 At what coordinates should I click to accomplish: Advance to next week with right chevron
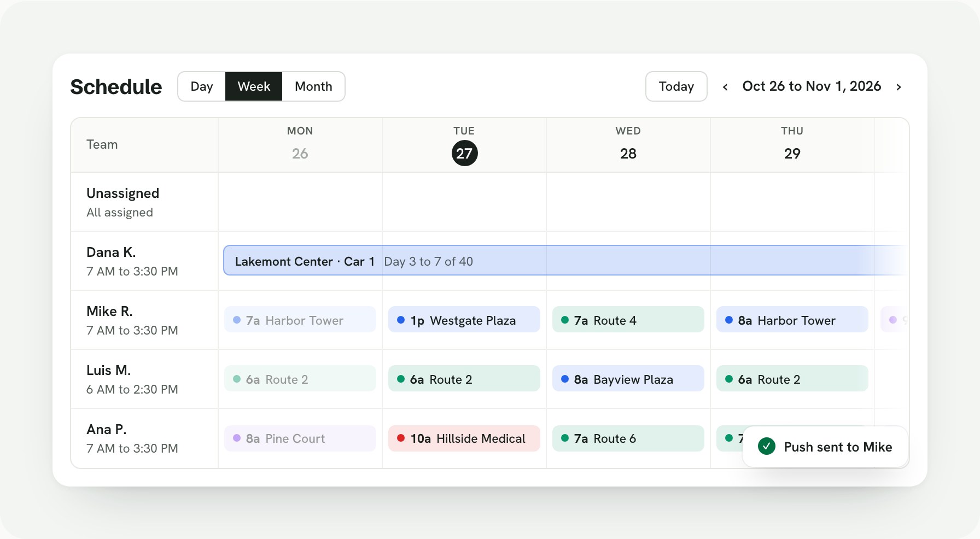coord(899,87)
